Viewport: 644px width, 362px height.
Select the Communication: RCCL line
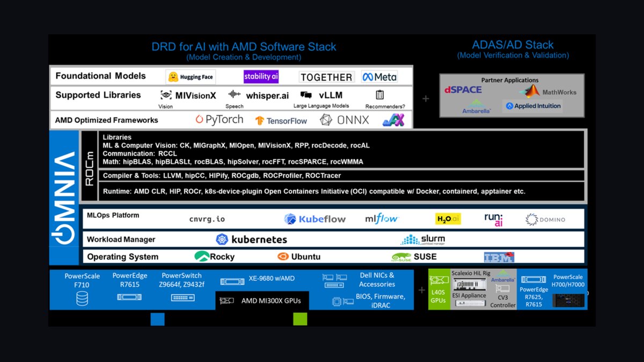140,153
